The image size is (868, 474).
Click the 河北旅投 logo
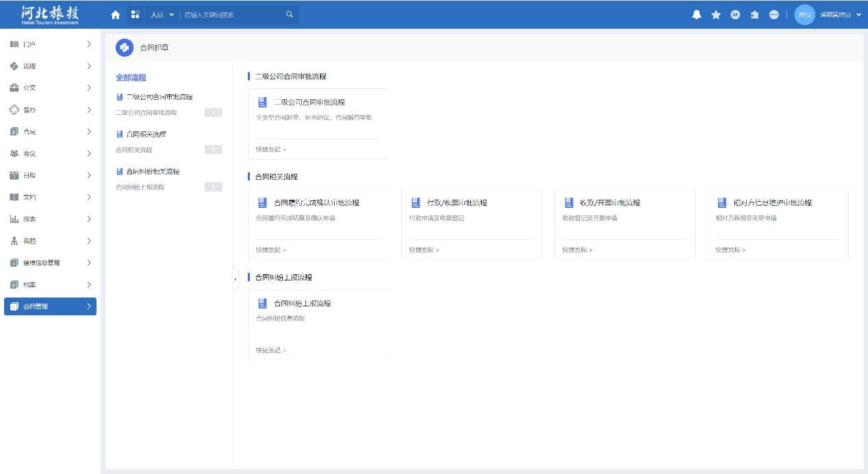pos(50,14)
